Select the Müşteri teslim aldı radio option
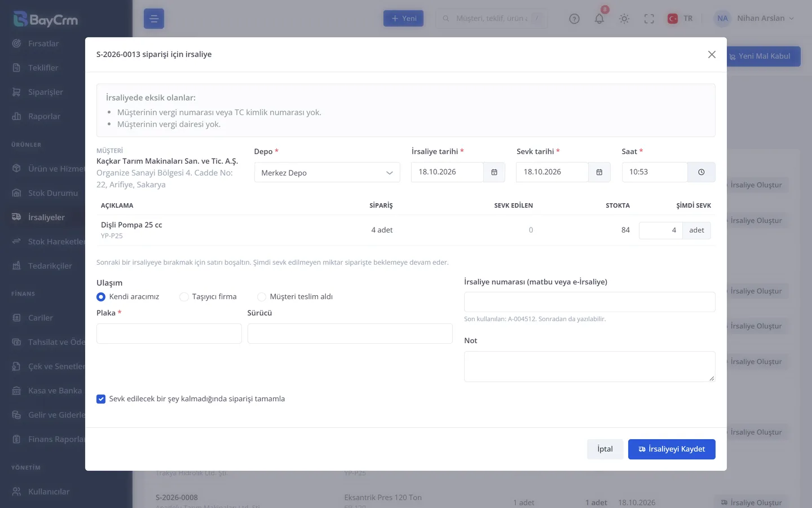Image resolution: width=812 pixels, height=508 pixels. [x=262, y=297]
